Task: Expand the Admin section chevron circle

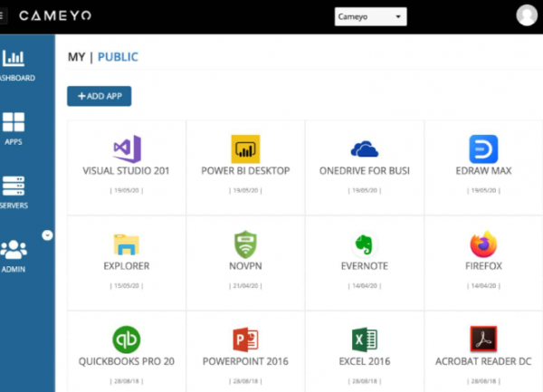Action: 47,235
